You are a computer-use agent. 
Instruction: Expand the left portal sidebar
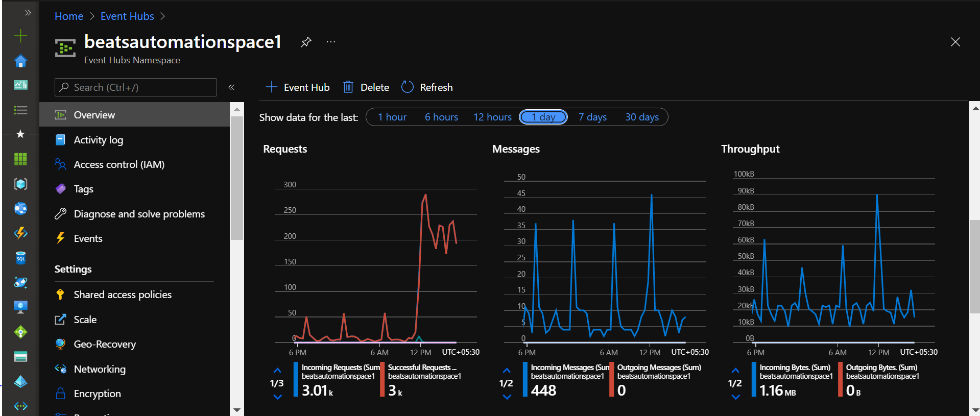pyautogui.click(x=28, y=13)
